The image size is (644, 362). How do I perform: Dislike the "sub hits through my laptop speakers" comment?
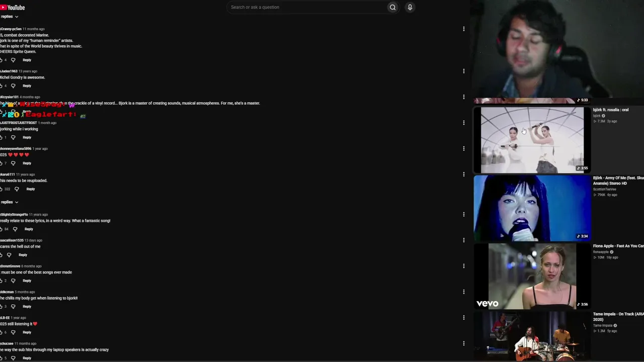[13, 358]
